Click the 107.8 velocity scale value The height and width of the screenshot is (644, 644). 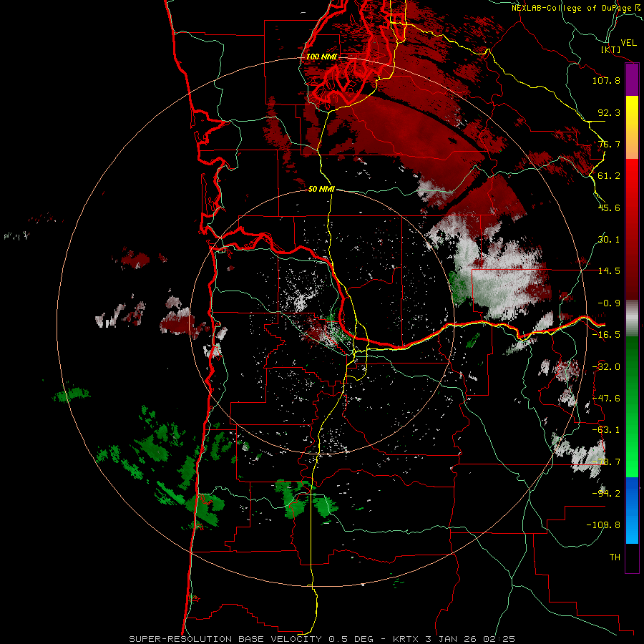coord(606,80)
